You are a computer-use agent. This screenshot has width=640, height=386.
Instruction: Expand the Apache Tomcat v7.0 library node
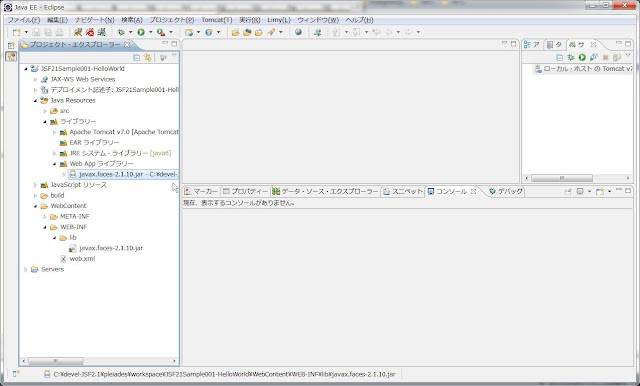55,132
